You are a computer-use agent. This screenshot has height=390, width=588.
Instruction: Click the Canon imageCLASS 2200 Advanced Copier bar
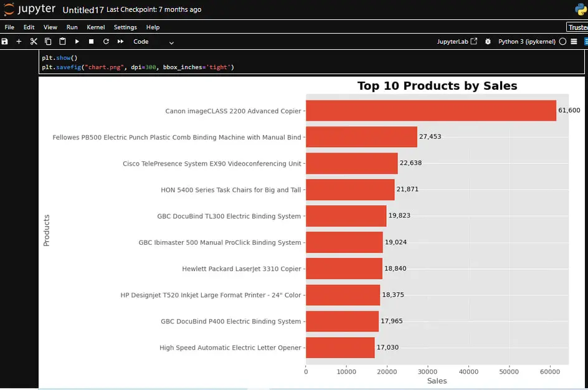coord(431,111)
